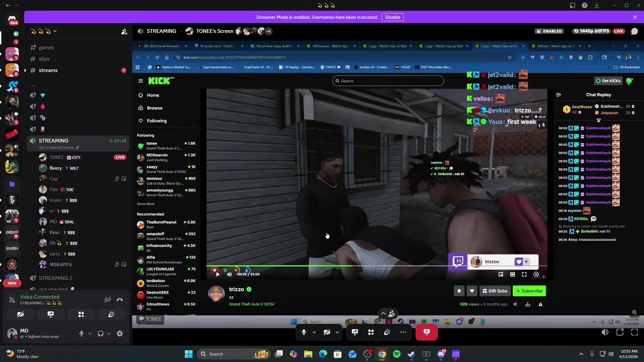
Task: Deafen audio with the headphones icon
Action: point(101,333)
